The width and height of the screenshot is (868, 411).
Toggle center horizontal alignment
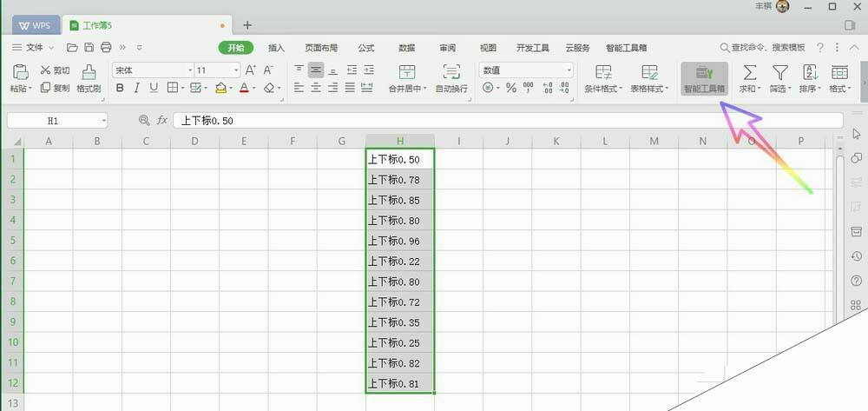coord(316,88)
